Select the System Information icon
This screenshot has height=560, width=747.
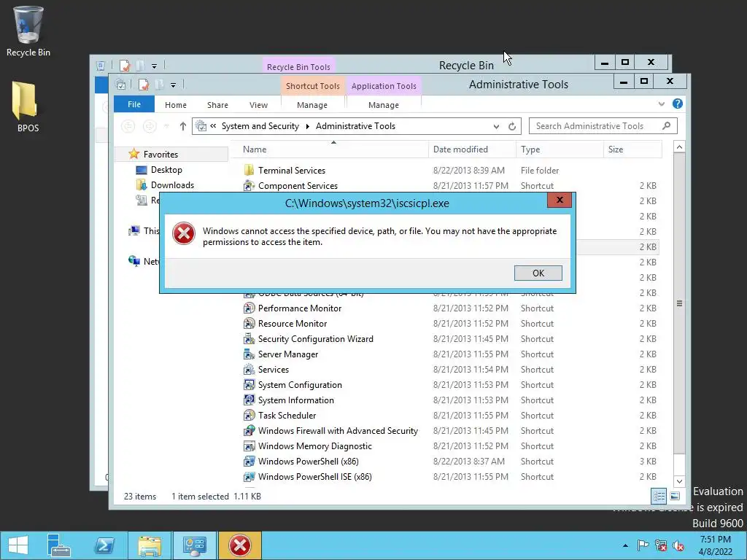(249, 400)
